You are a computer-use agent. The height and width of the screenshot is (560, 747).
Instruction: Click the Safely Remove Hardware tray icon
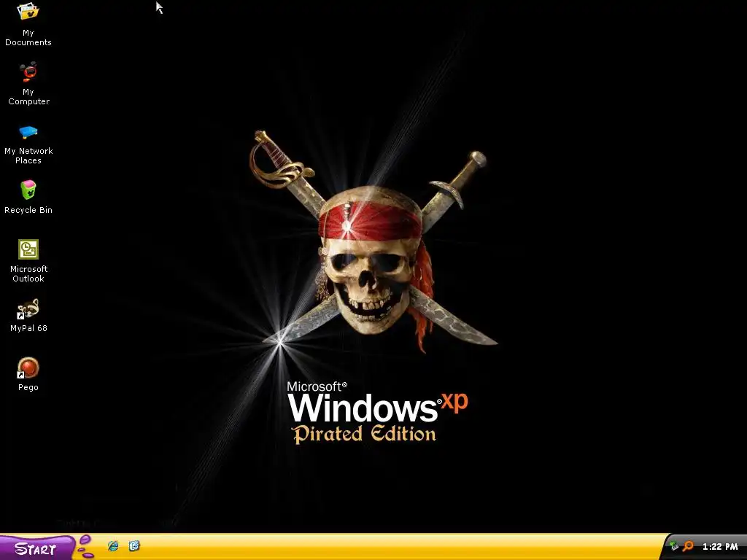click(674, 546)
